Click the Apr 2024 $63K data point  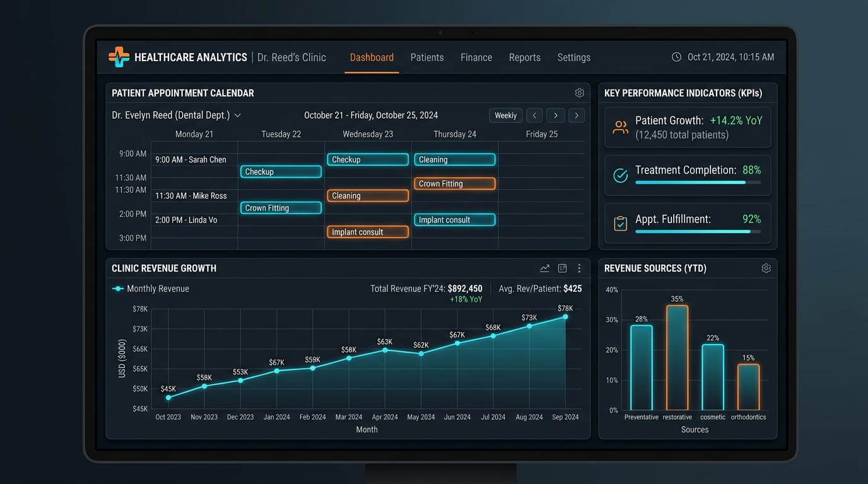coord(385,350)
